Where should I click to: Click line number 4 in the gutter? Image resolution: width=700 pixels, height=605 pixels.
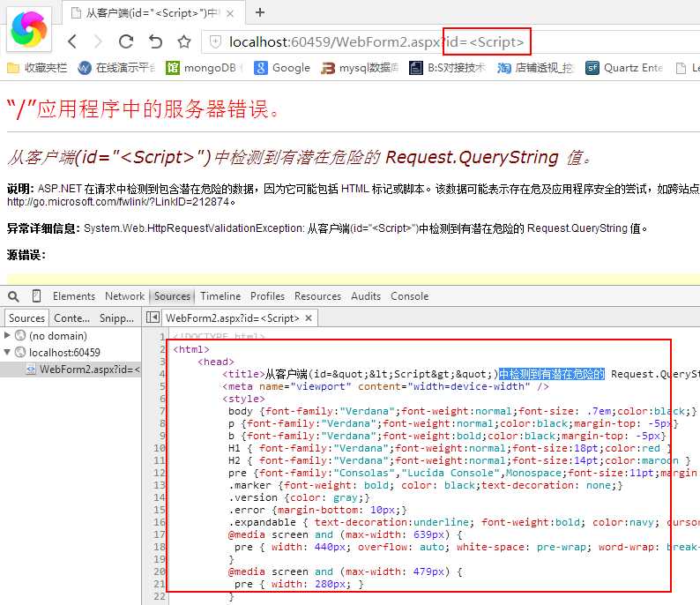point(161,374)
